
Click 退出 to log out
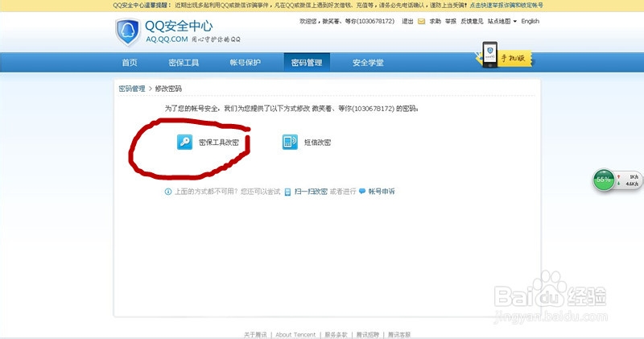pos(407,22)
